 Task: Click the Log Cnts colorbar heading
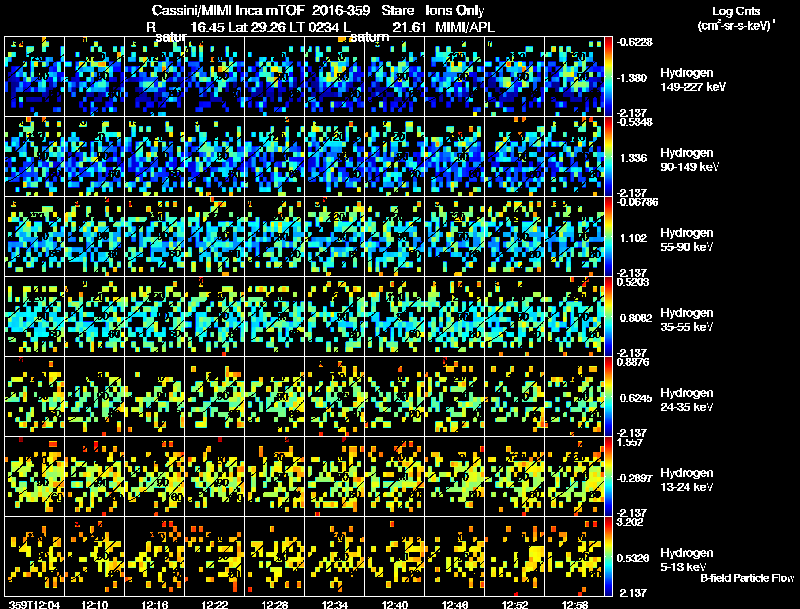pyautogui.click(x=736, y=11)
